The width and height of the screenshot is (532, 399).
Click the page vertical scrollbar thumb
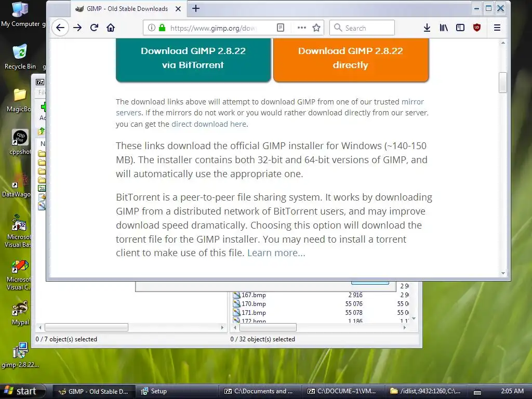[x=503, y=83]
